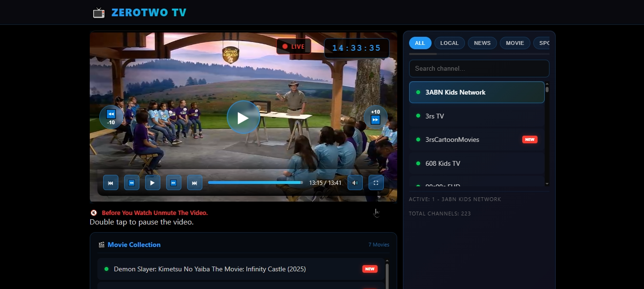644x289 pixels.
Task: Click green status dot beside 608 Kids TV
Action: tap(418, 163)
